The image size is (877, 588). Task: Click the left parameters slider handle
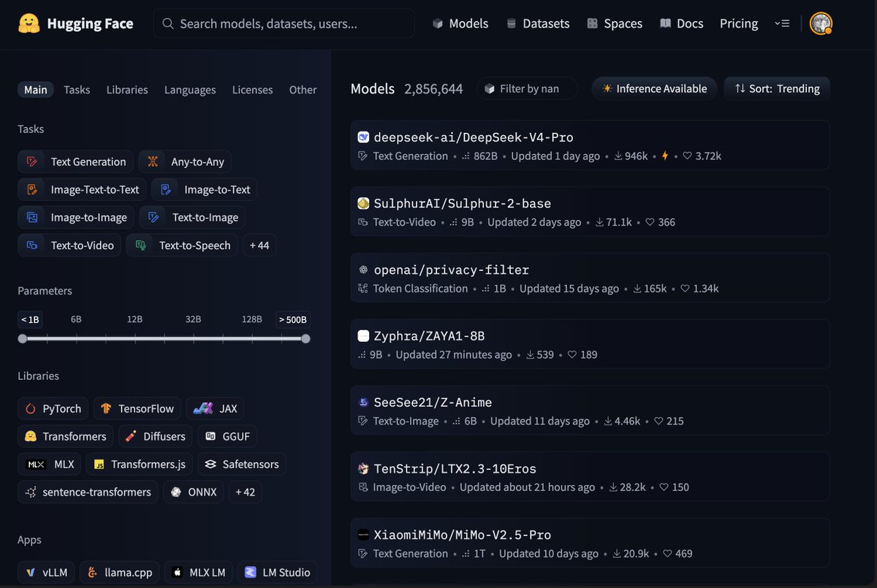click(23, 339)
